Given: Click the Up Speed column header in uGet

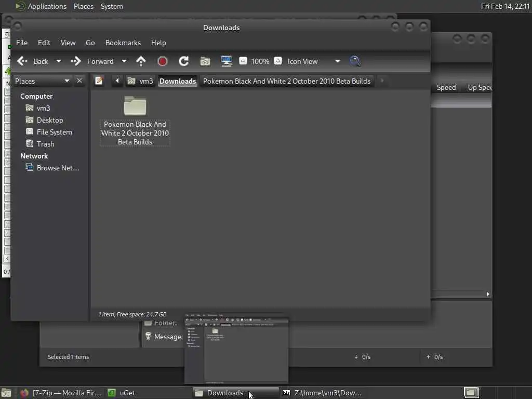Looking at the screenshot, I should (479, 87).
